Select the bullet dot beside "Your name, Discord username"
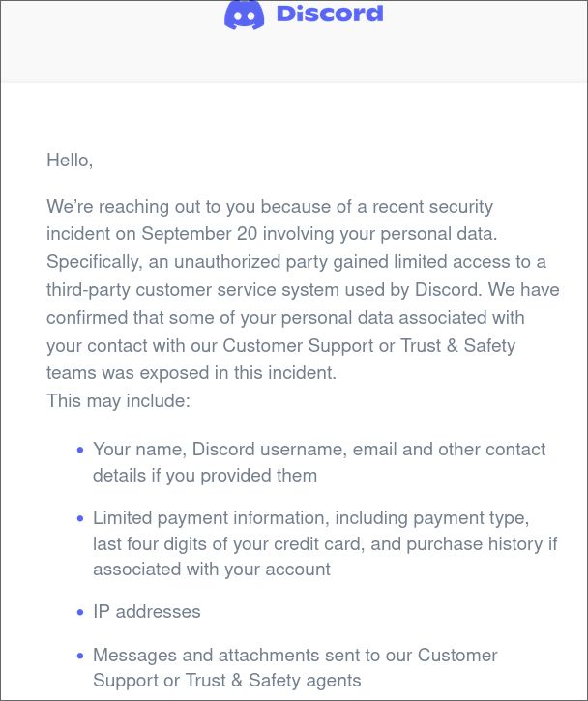 coord(80,450)
